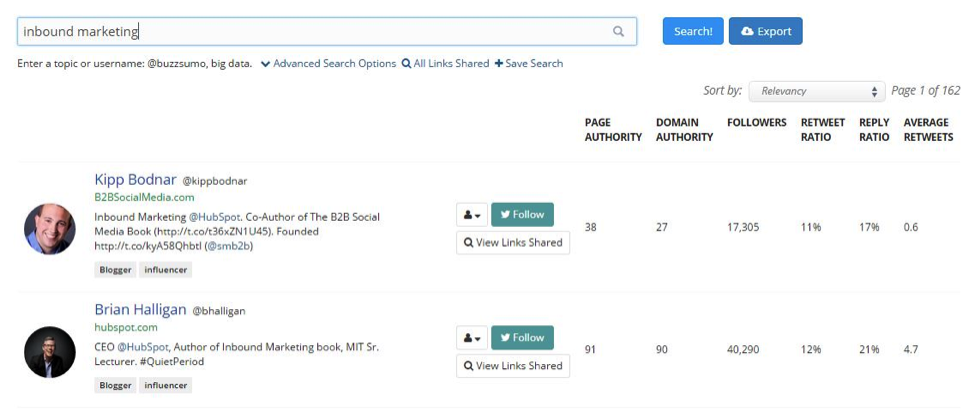
Task: Click Kipp Bodnar's followers count 17,305
Action: coord(743,227)
